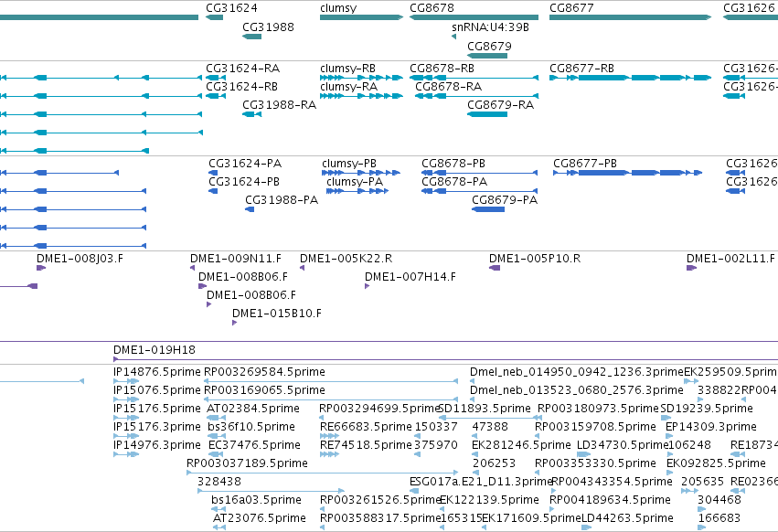The image size is (778, 532).
Task: Select the CG8677 gene arrow glyph
Action: [630, 17]
